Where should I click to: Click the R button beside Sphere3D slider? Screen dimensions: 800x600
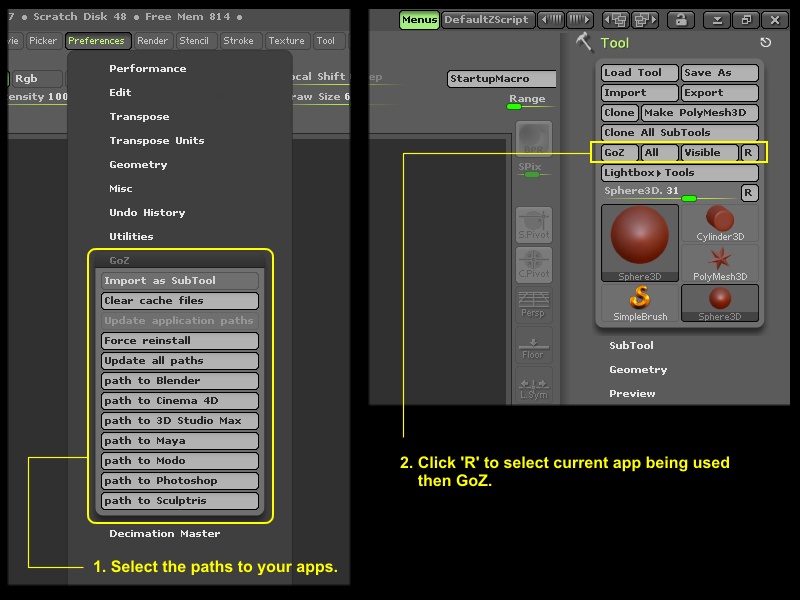click(748, 193)
